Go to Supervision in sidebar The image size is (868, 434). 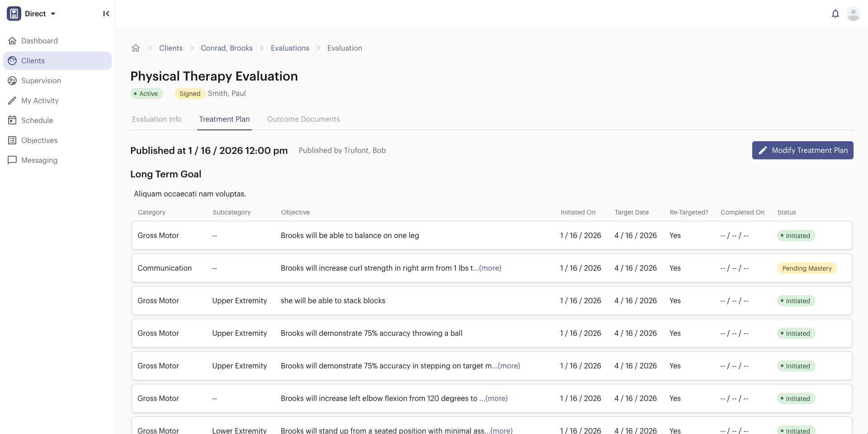pos(41,81)
